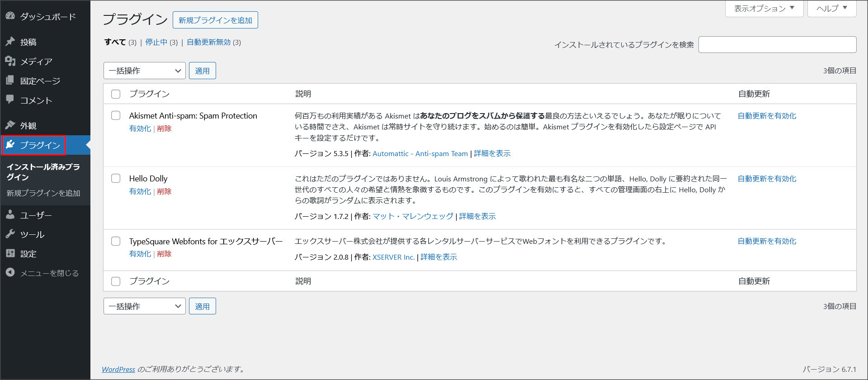The image size is (868, 380).
Task: Open マット・マレンウェッグ author link
Action: point(413,216)
